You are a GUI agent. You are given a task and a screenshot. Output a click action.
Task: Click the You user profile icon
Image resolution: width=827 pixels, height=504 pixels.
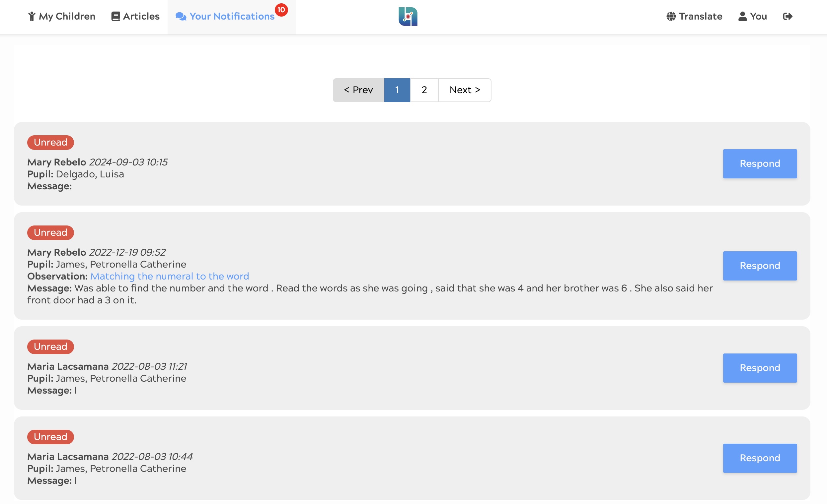click(742, 16)
